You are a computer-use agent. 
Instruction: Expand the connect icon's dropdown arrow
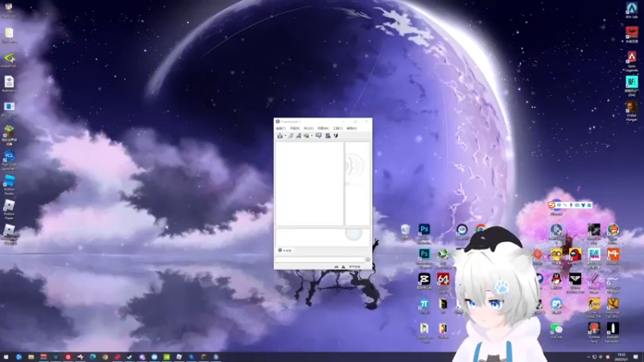(285, 136)
